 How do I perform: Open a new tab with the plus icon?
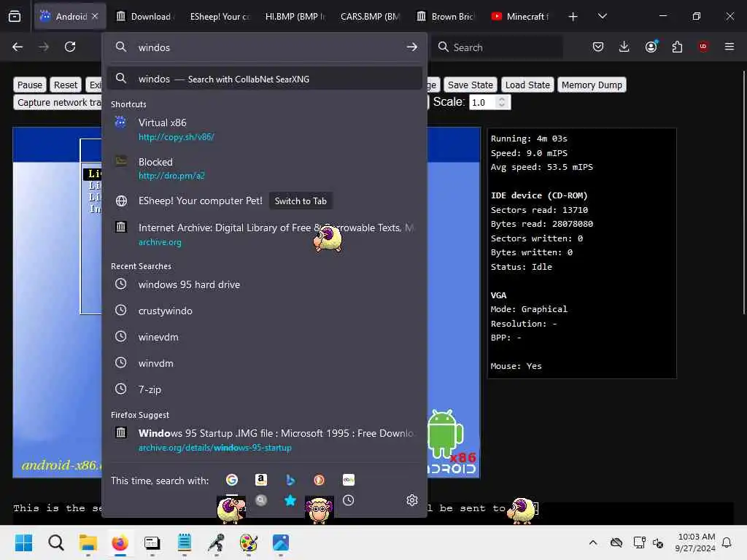click(x=573, y=17)
